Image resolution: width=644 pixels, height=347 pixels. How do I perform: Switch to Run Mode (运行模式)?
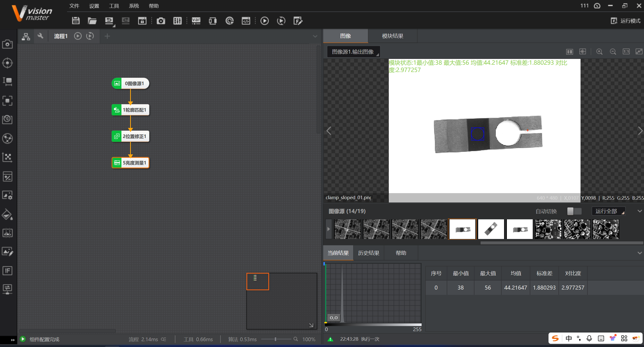[626, 21]
